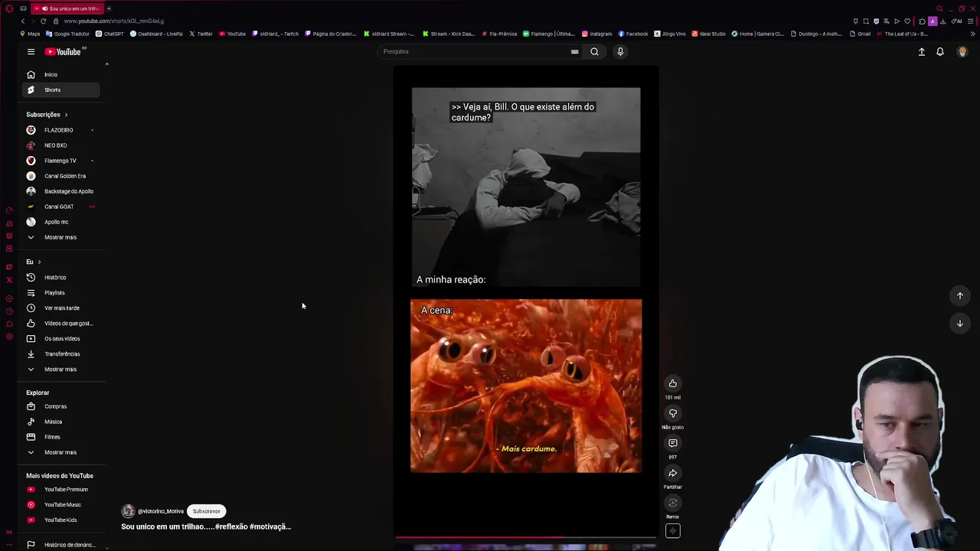Like the Short with thumbs-up
This screenshot has width=980, height=551.
(x=673, y=383)
